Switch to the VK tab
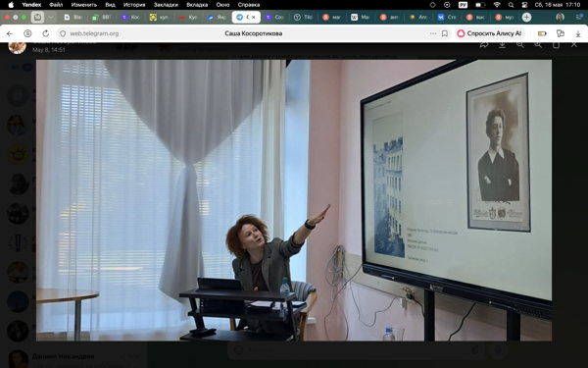 click(x=447, y=18)
